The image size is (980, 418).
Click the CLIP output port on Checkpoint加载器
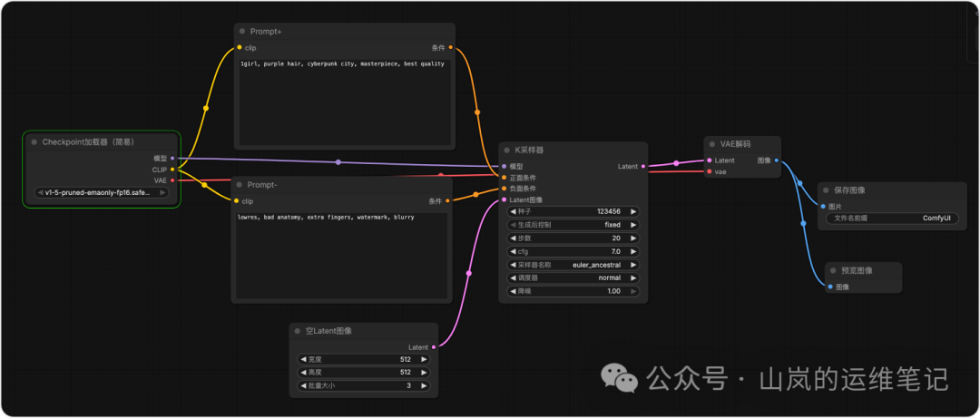pos(172,170)
